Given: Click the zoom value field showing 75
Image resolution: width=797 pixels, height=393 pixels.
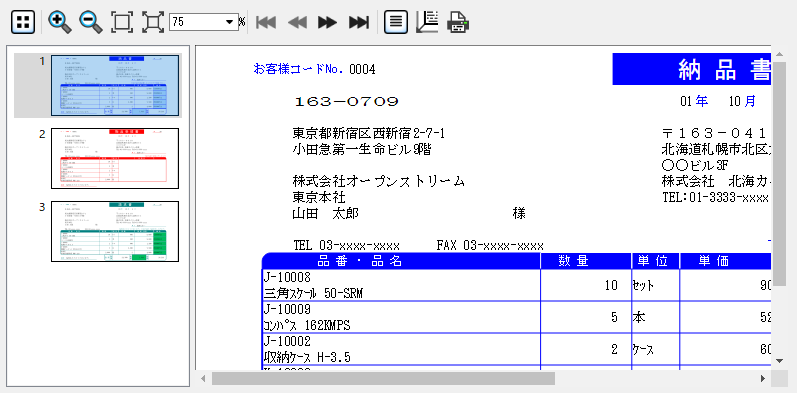Looking at the screenshot, I should pyautogui.click(x=197, y=22).
